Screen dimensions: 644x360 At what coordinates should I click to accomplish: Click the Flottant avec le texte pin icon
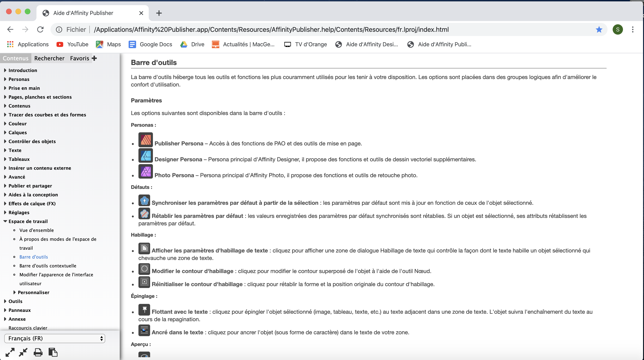click(x=144, y=310)
